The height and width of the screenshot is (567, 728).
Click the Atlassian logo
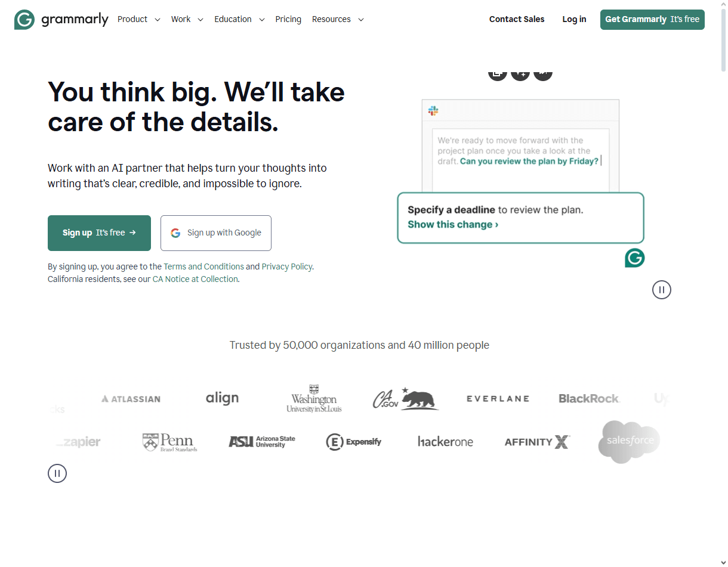131,399
